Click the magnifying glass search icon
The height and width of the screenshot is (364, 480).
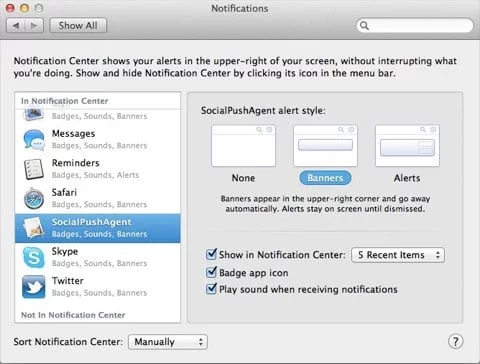tap(364, 26)
